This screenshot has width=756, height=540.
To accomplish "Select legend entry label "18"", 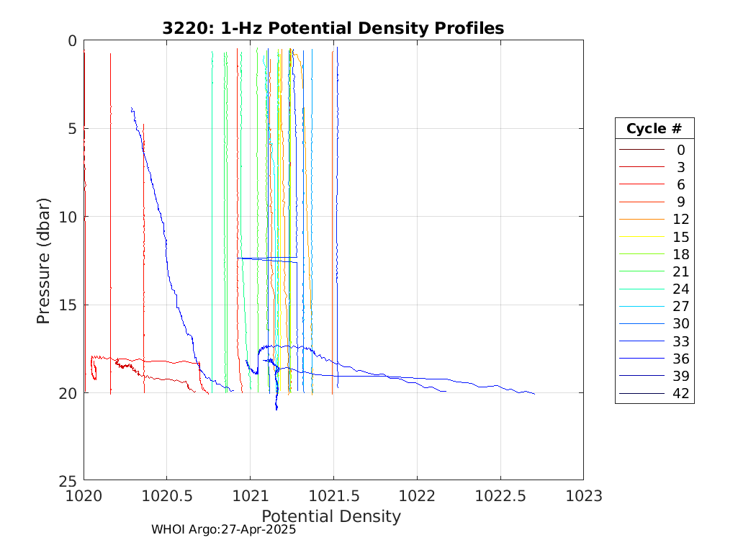I will click(681, 255).
